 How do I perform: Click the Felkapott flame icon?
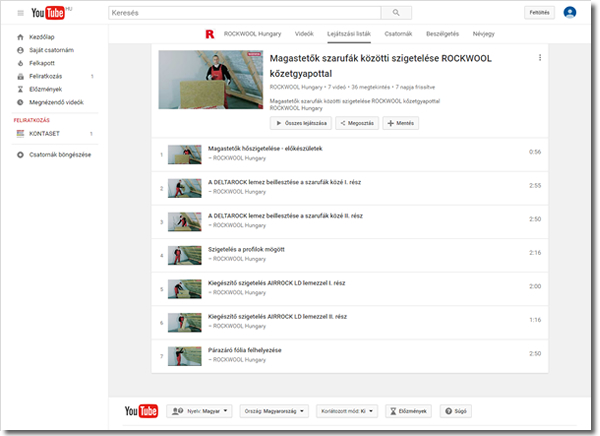coord(20,63)
